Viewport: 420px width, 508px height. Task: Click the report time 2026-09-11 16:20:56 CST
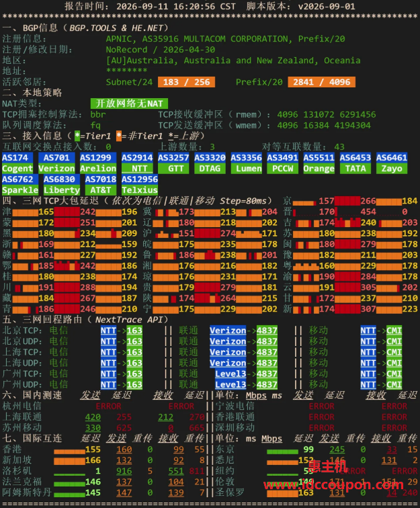[176, 7]
